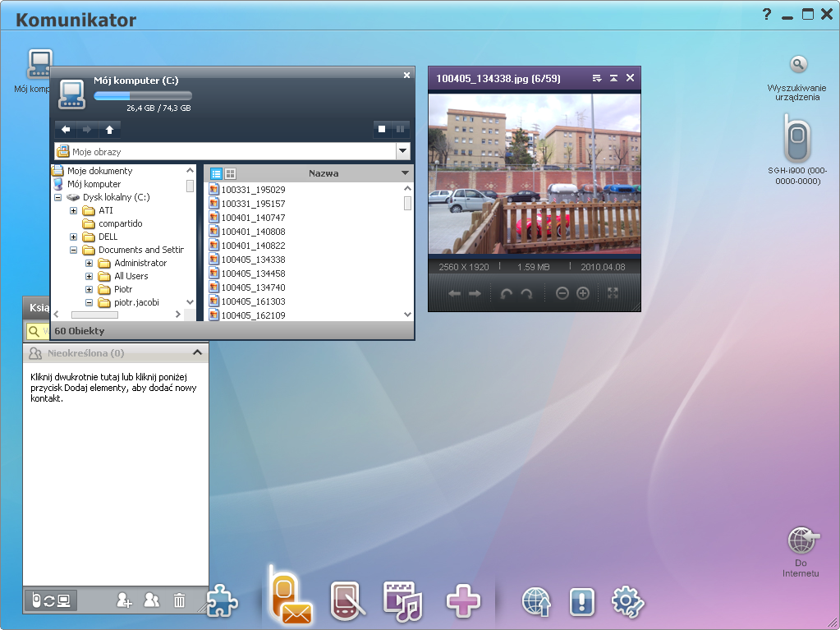Select file 100401_140808
This screenshot has width=840, height=630.
point(253,232)
